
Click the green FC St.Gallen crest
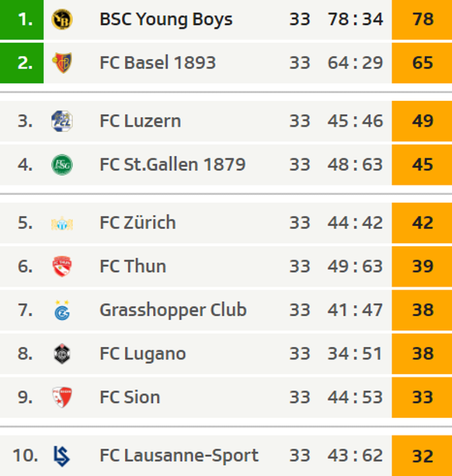pyautogui.click(x=62, y=165)
